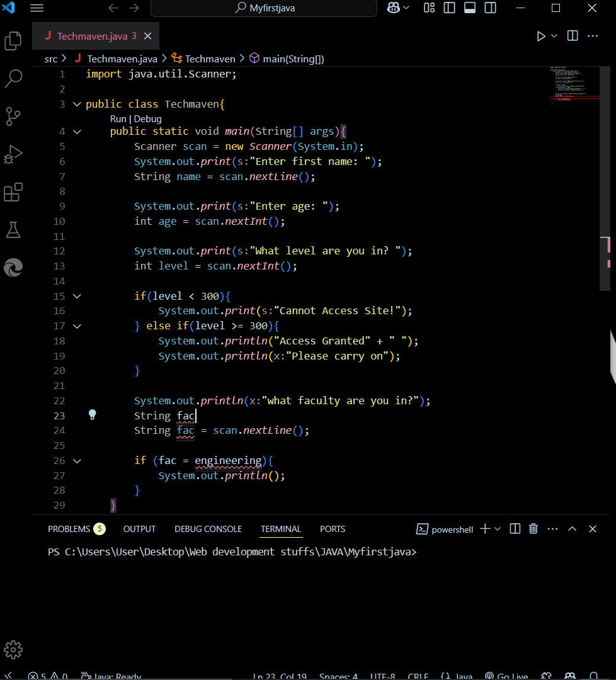Click the Ln 23, Col 19 status indicator
616x680 pixels.
(280, 676)
